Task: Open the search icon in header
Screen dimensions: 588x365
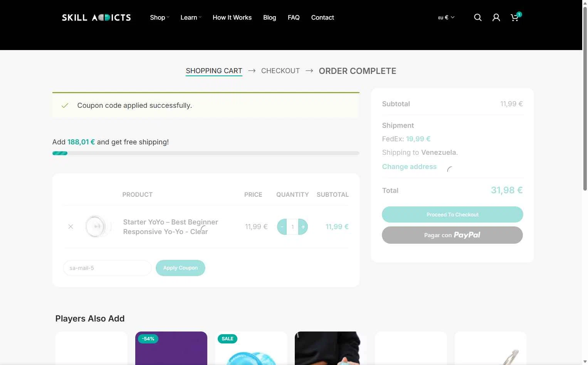Action: (478, 17)
